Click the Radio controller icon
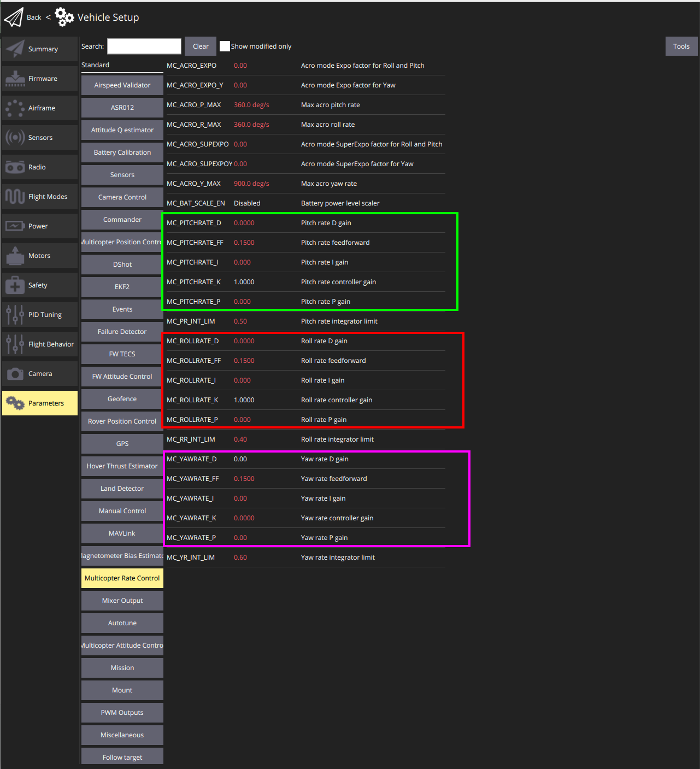 [x=15, y=167]
